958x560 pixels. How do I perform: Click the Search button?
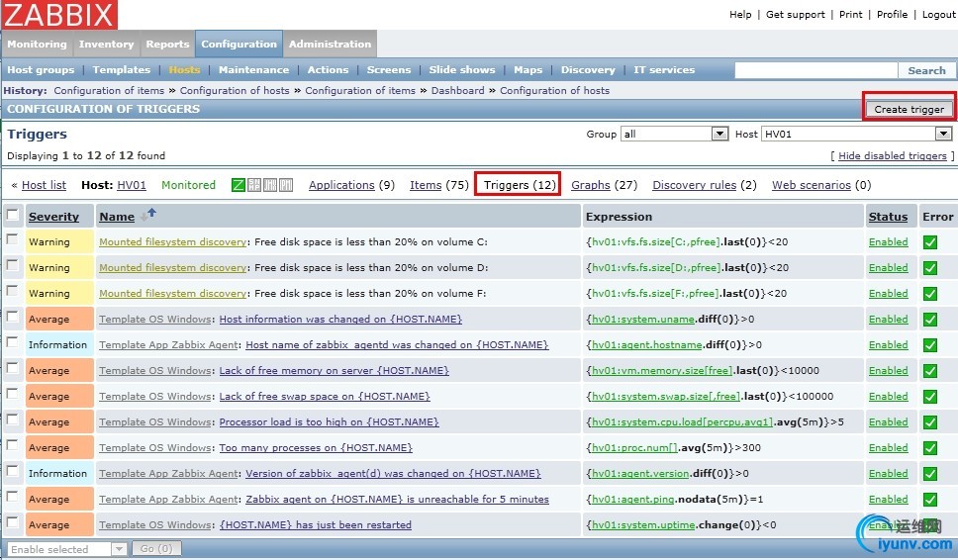click(x=926, y=70)
